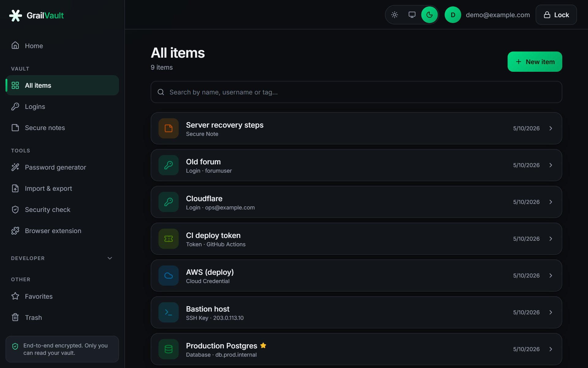Click the GrailVault asterisk logo
The height and width of the screenshot is (368, 588).
(15, 15)
